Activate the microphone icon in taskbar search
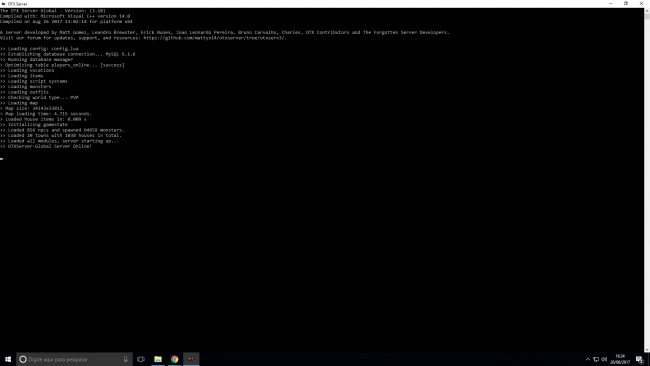The image size is (650, 366). 126,359
